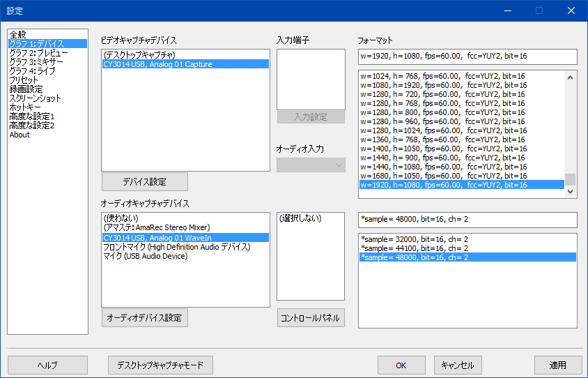Viewport: 588px width, 378px height.
Task: Click the デバイス設定 button
Action: click(x=145, y=182)
